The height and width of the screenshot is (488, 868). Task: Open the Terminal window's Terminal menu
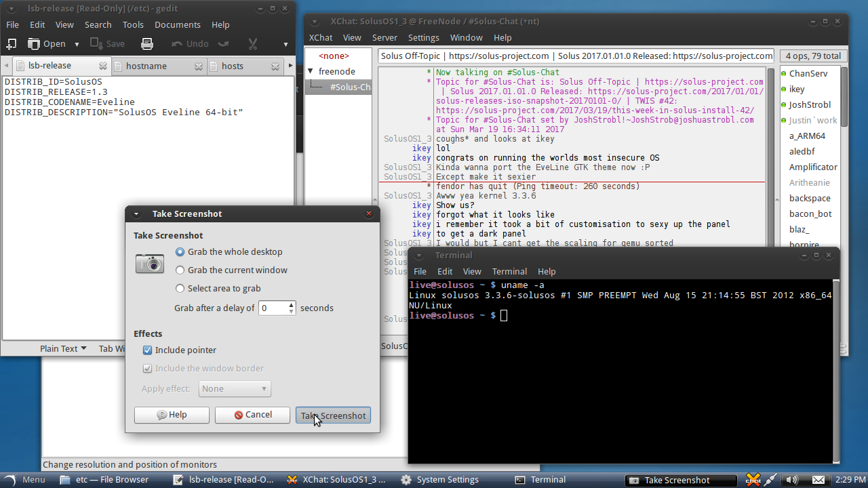[509, 271]
